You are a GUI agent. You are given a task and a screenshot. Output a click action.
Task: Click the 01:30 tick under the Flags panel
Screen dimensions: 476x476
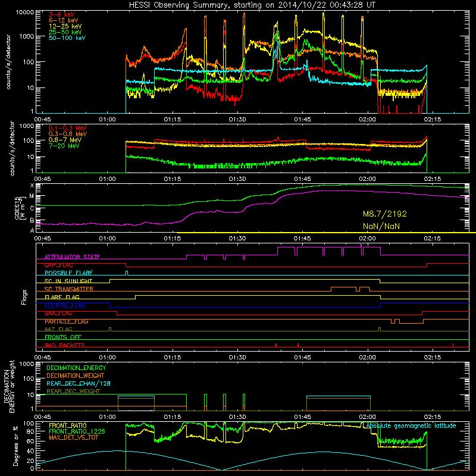click(237, 358)
